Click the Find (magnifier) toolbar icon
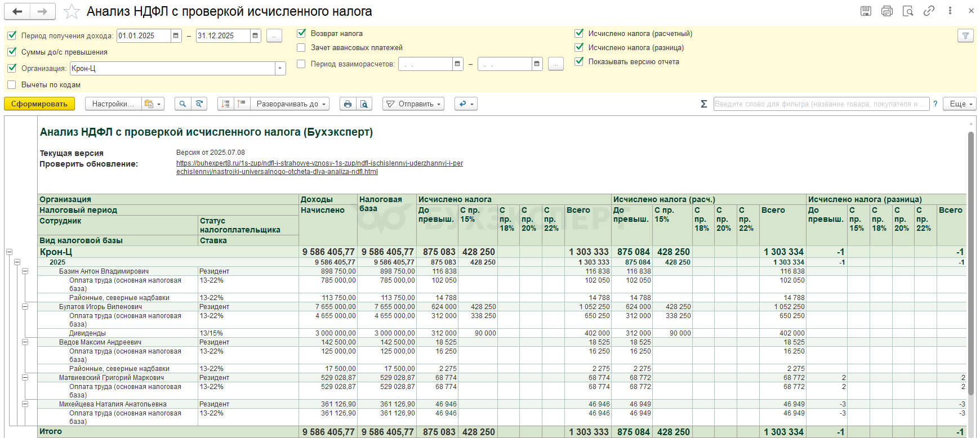980x438 pixels. pos(182,104)
